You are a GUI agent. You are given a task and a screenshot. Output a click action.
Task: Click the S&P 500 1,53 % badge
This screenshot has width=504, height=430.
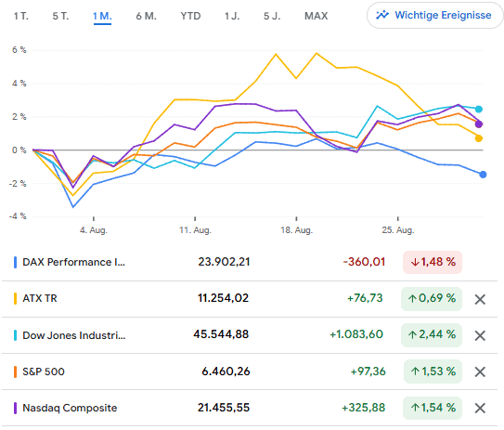click(x=433, y=371)
